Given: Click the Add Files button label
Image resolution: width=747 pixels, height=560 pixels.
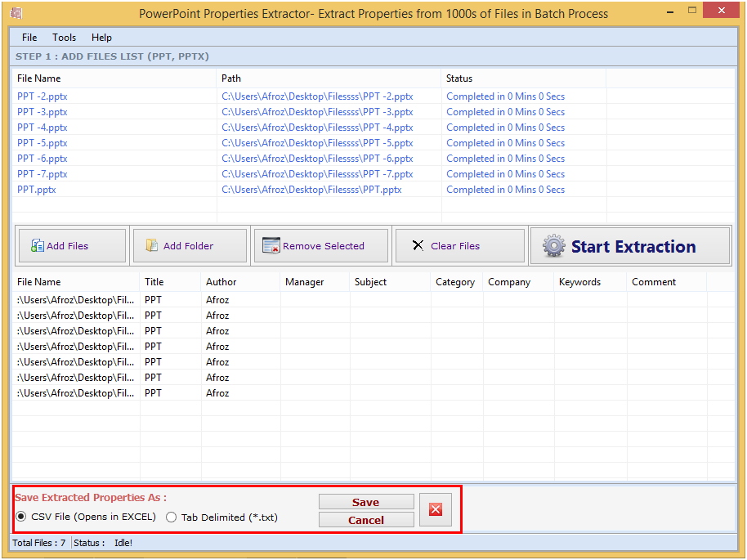Looking at the screenshot, I should pos(67,246).
